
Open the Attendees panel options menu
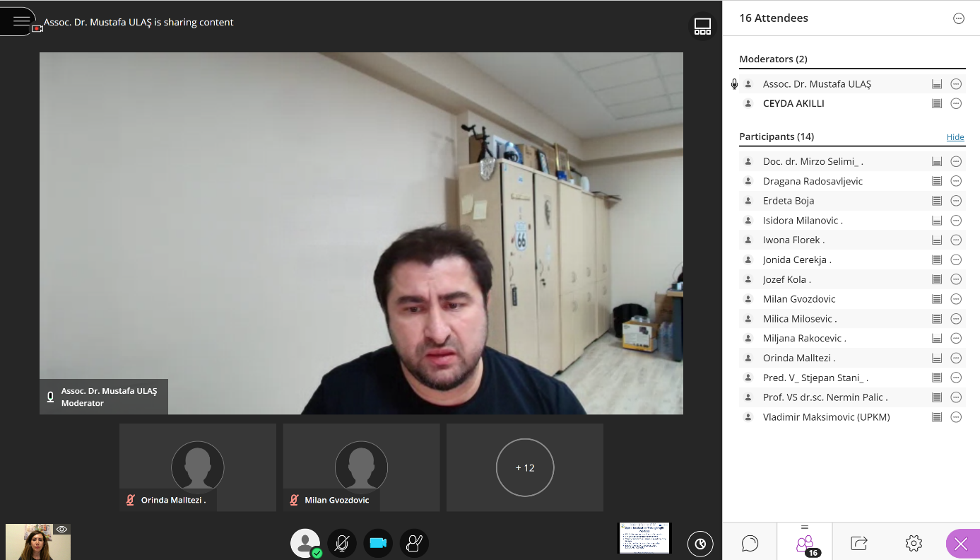click(x=959, y=19)
